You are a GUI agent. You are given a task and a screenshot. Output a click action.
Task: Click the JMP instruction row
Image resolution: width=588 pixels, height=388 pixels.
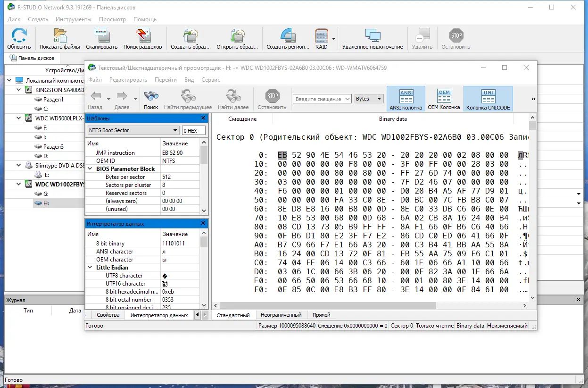coord(143,153)
